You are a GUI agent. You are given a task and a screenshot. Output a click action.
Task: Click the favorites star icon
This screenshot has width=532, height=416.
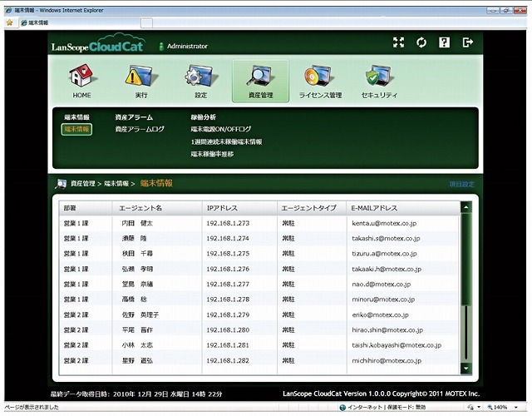click(9, 22)
